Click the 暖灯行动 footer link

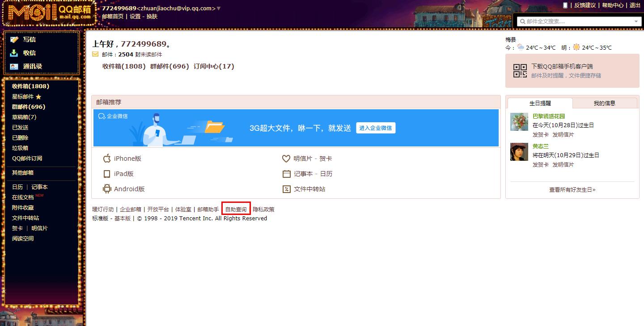(103, 209)
